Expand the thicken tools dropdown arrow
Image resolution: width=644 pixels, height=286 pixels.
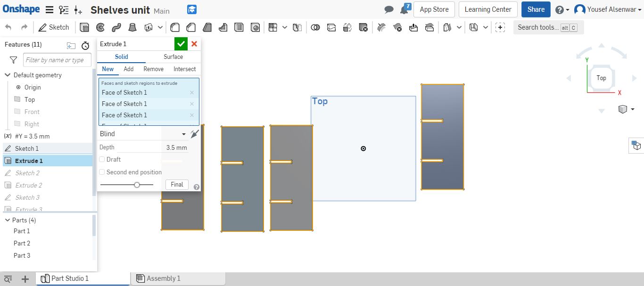tap(160, 27)
